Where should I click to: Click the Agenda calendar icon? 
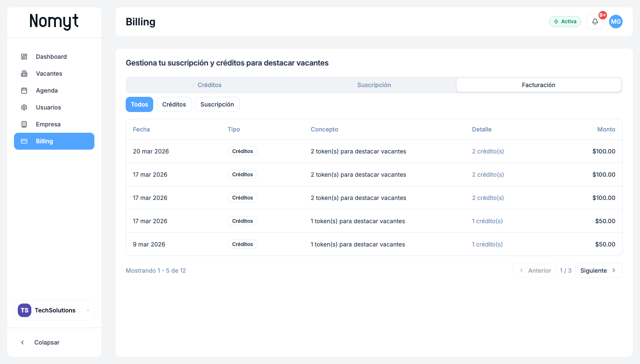[24, 90]
